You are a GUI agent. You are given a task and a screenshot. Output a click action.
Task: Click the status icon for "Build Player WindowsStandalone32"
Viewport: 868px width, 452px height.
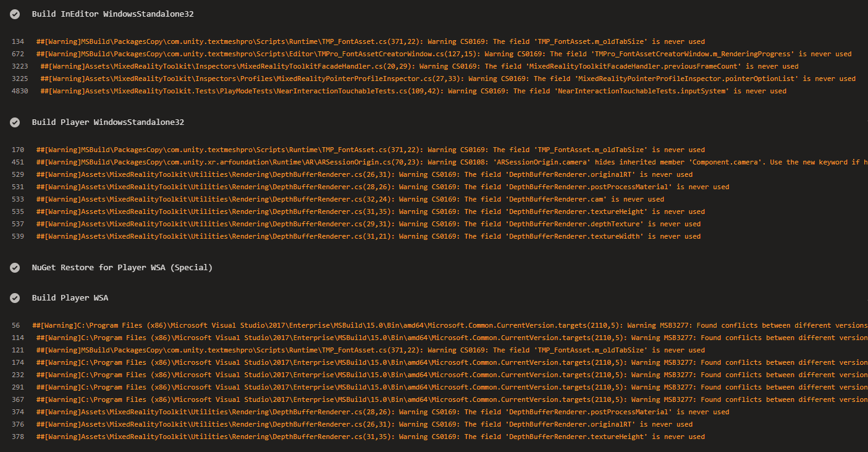tap(14, 122)
